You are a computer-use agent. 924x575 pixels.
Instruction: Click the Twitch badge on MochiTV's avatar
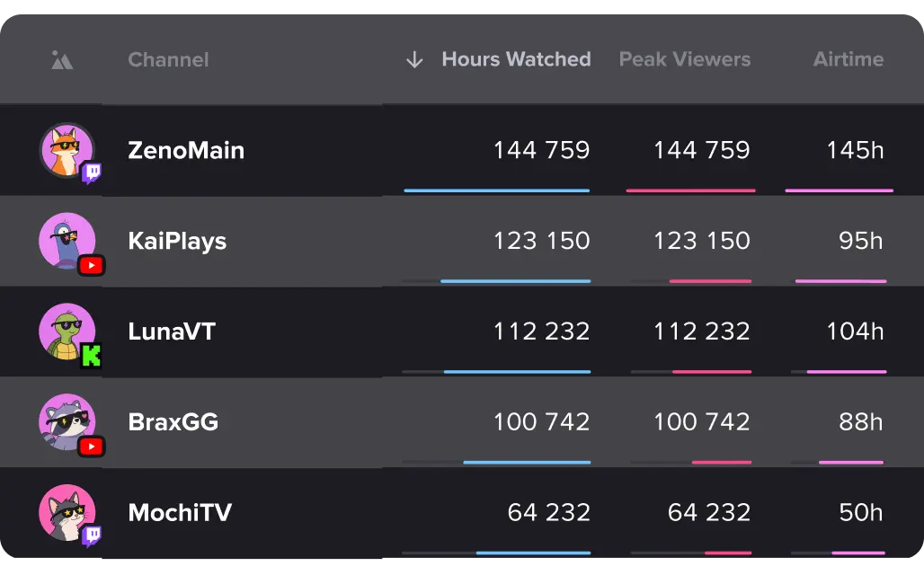(x=92, y=535)
